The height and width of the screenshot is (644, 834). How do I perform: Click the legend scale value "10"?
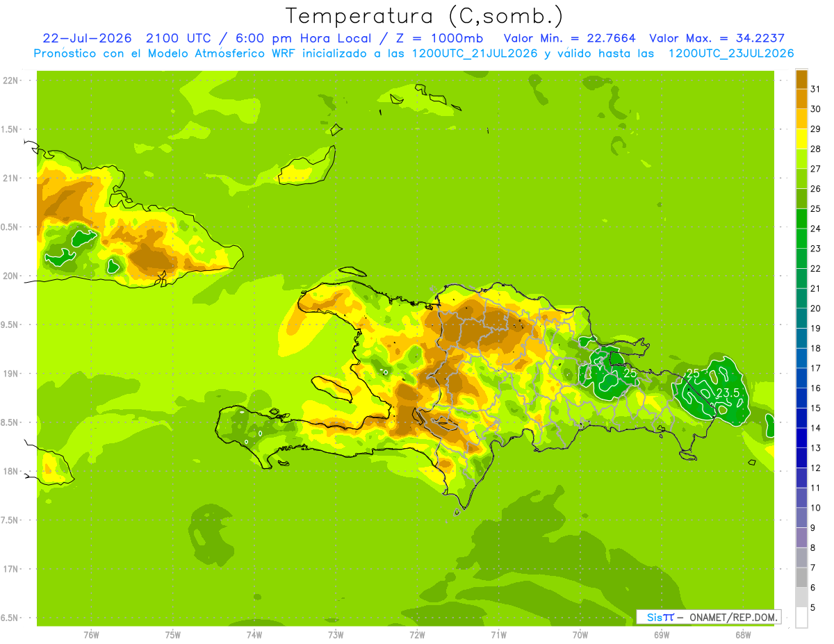click(x=815, y=508)
